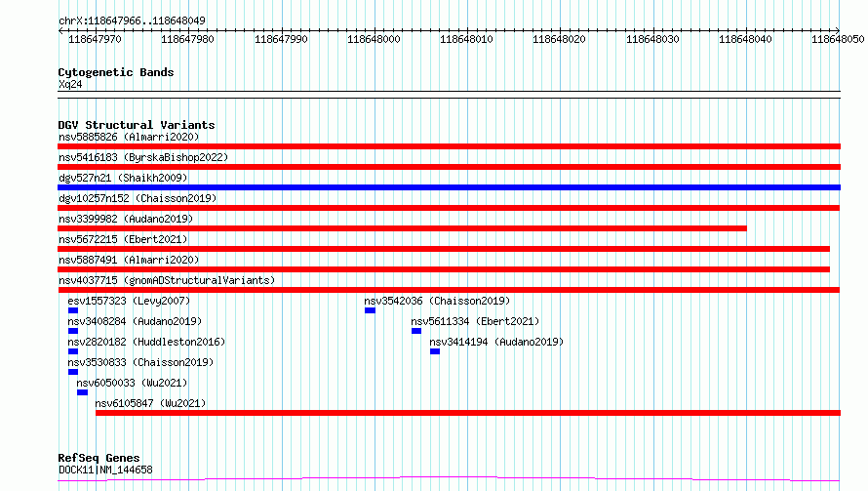Open nsv3399982 (Audano2019) variant label

126,219
